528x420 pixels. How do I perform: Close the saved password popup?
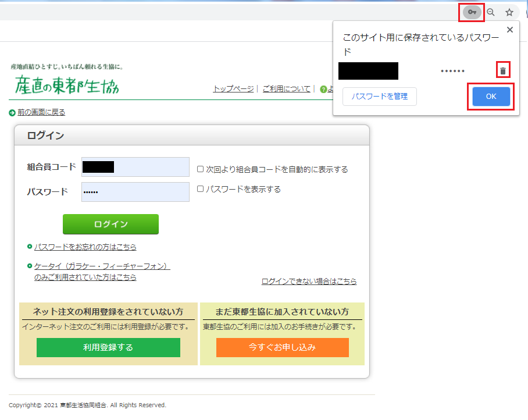[x=510, y=30]
